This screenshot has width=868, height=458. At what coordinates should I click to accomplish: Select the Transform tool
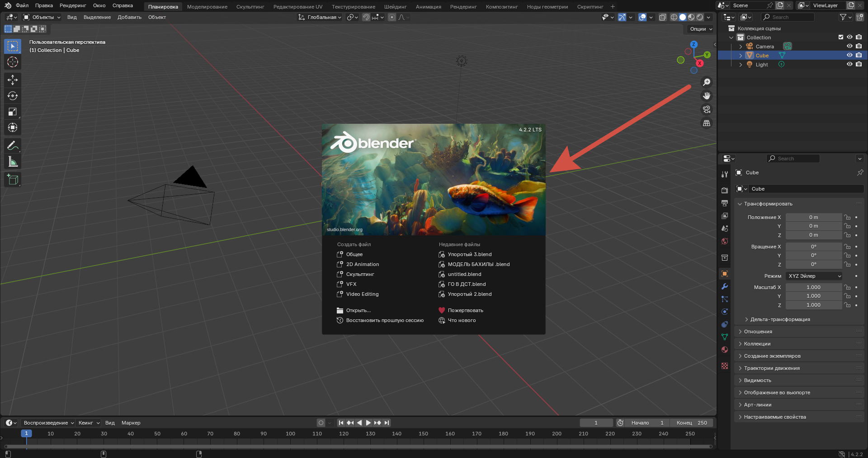13,127
